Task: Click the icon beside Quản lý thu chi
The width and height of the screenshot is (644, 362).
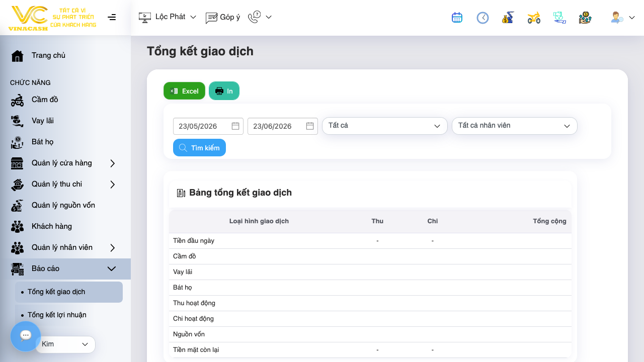Action: [18, 184]
